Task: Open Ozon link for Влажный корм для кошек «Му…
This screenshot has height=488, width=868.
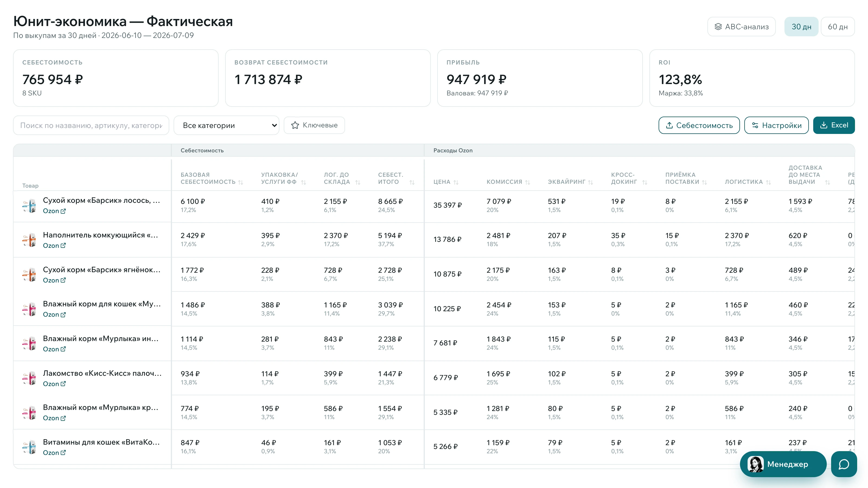Action: (54, 314)
